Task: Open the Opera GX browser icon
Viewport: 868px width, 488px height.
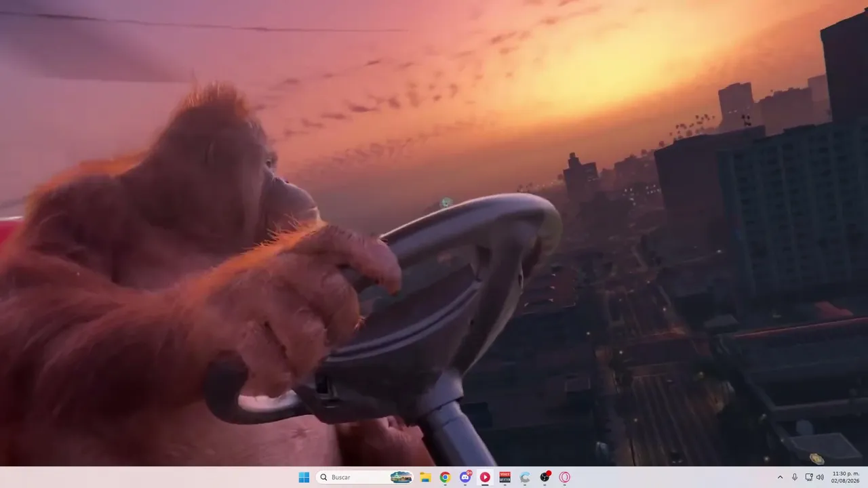Action: [564, 477]
